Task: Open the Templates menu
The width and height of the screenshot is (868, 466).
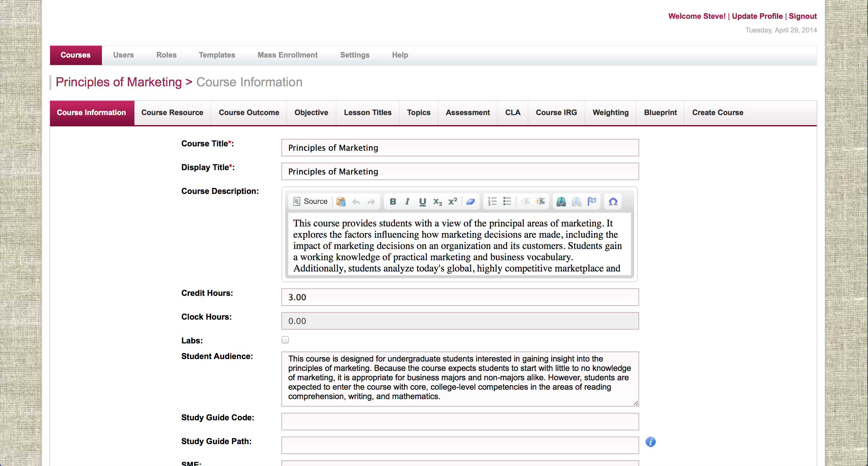Action: click(x=217, y=55)
